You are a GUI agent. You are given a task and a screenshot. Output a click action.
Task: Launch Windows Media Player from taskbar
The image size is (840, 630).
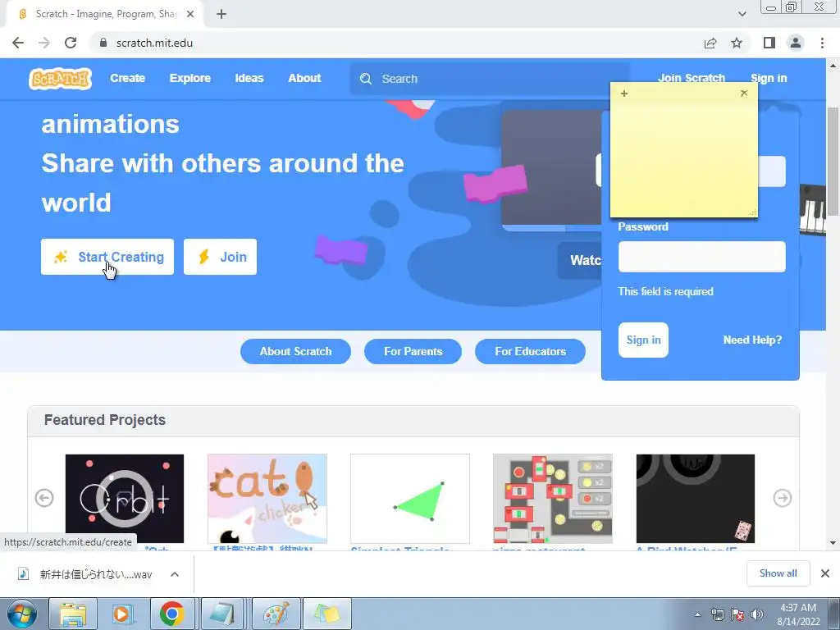[x=123, y=614]
